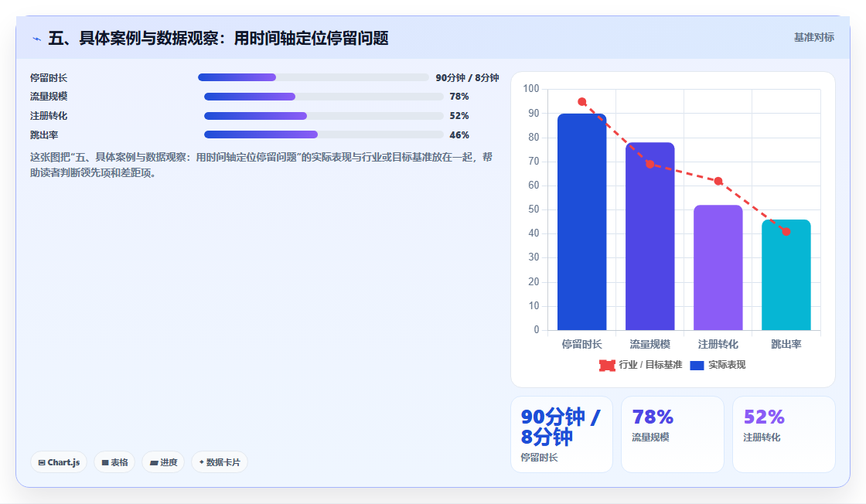Click the 注册转化 progress bar
Screen dimensions: 866x504
pyautogui.click(x=324, y=116)
